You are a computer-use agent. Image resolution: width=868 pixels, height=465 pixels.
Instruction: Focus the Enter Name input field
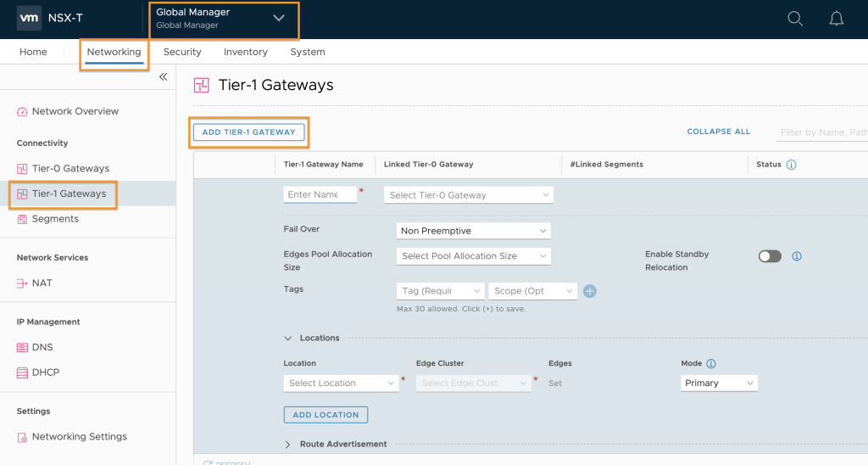(320, 194)
